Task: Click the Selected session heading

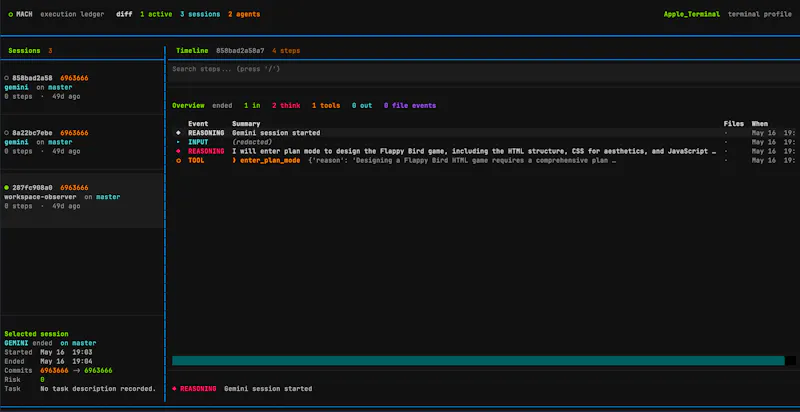Action: [x=36, y=334]
